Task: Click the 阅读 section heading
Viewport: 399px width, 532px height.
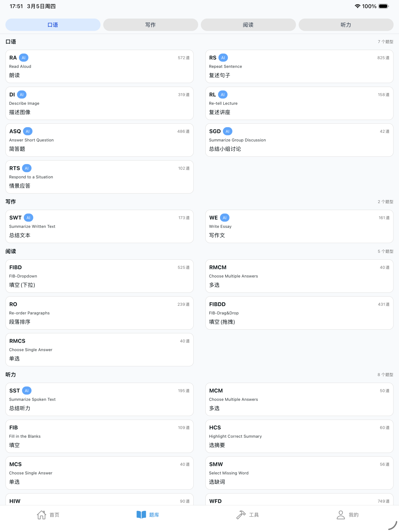Action: 11,251
